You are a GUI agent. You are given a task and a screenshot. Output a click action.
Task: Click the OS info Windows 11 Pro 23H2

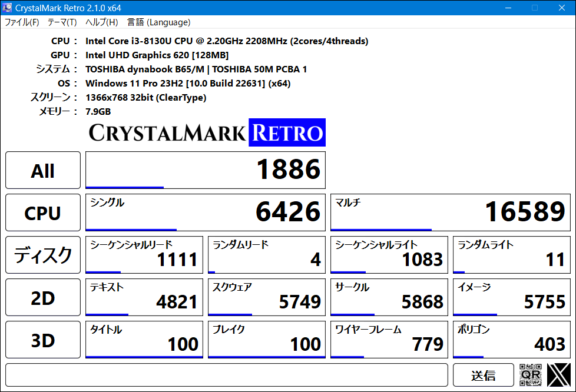pos(188,84)
